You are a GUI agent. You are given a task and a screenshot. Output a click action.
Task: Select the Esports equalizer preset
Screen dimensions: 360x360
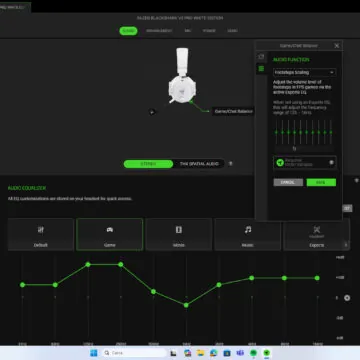(x=316, y=234)
